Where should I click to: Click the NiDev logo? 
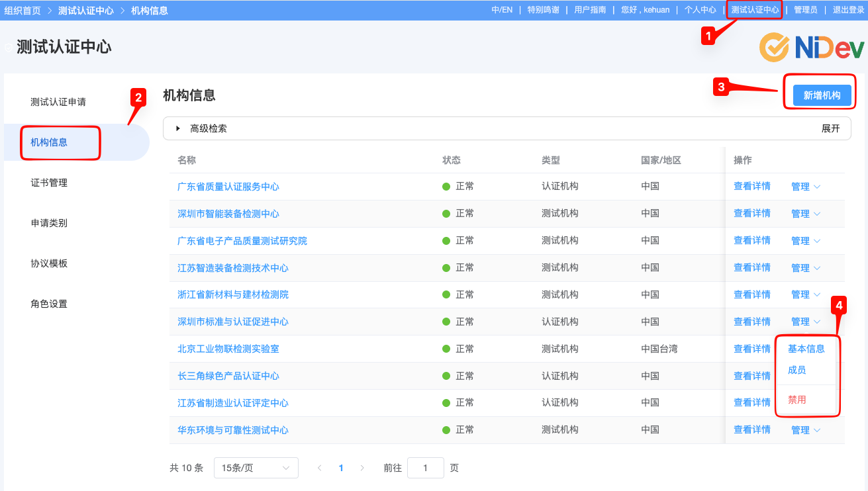[812, 48]
